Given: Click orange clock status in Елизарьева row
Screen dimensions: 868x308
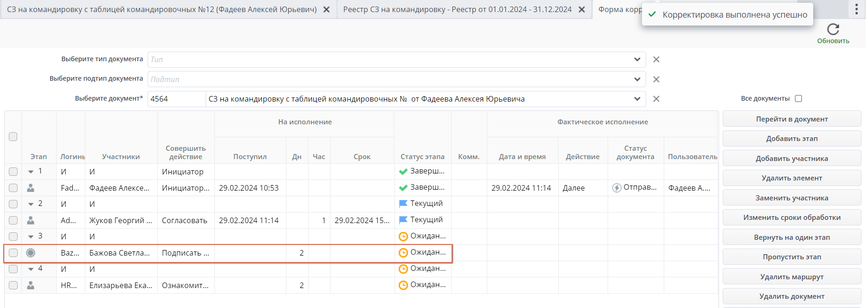Looking at the screenshot, I should (x=403, y=285).
